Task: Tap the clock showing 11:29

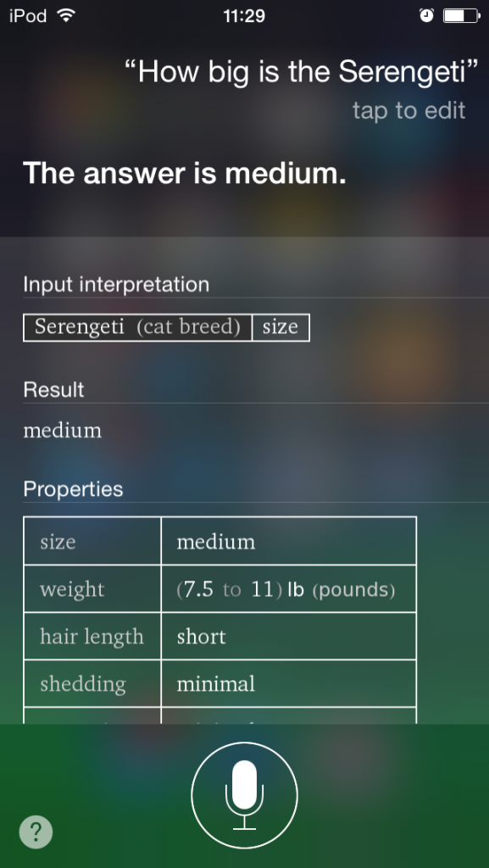Action: (244, 14)
